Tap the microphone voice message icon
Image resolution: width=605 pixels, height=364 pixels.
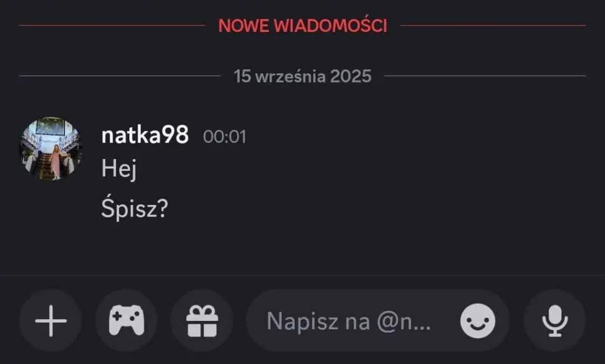coord(554,320)
